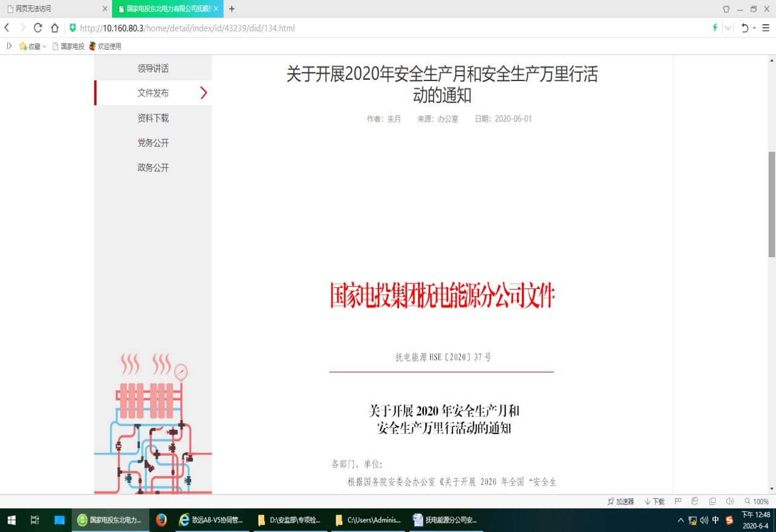Open the D:\安监部\专项检 folder window
Viewport: 776px width, 532px height.
289,520
